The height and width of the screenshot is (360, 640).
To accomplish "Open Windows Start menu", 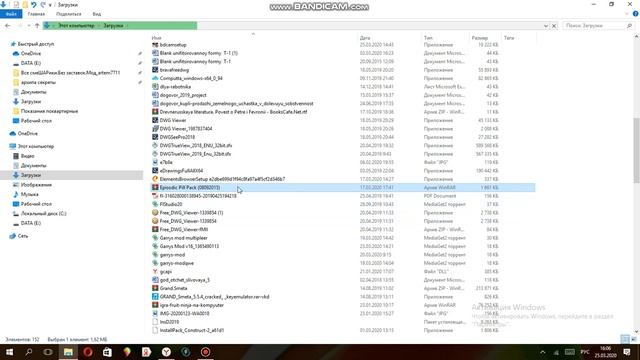I will click(9, 352).
